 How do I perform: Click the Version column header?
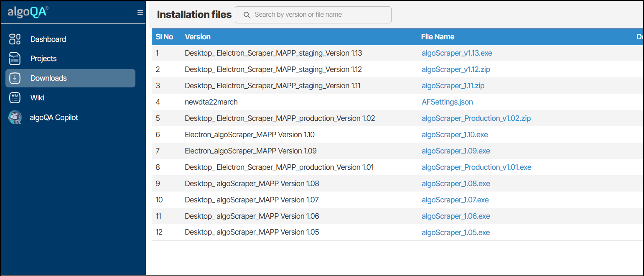pos(198,37)
